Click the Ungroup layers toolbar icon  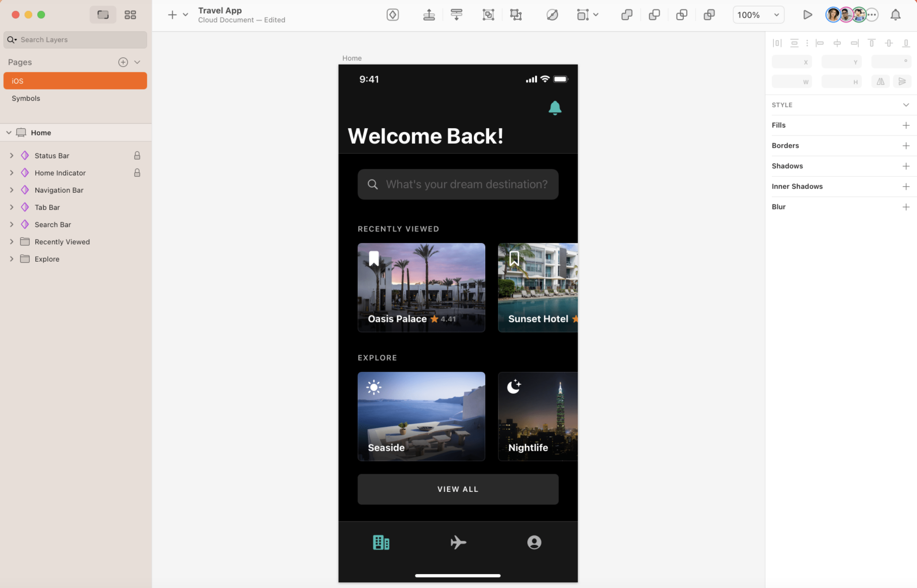[x=515, y=15]
